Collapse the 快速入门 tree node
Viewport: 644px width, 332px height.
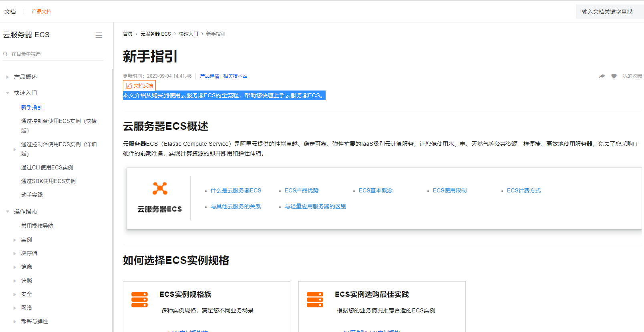[7, 93]
